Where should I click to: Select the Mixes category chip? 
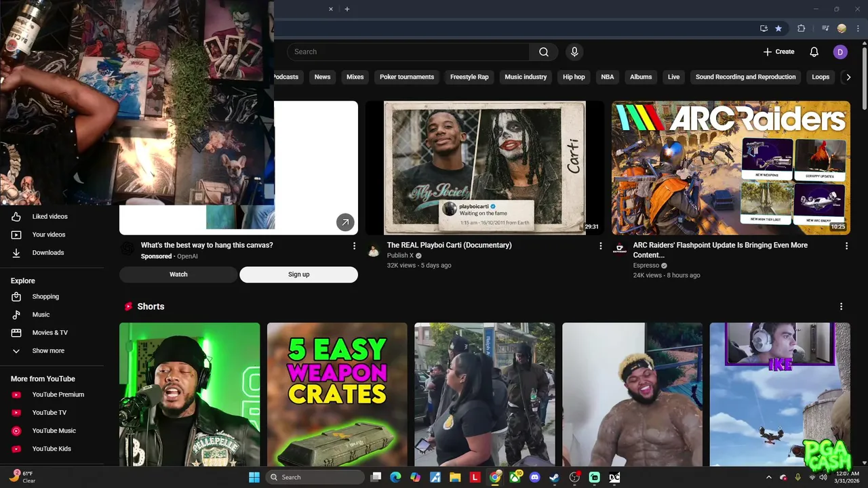[x=355, y=77]
